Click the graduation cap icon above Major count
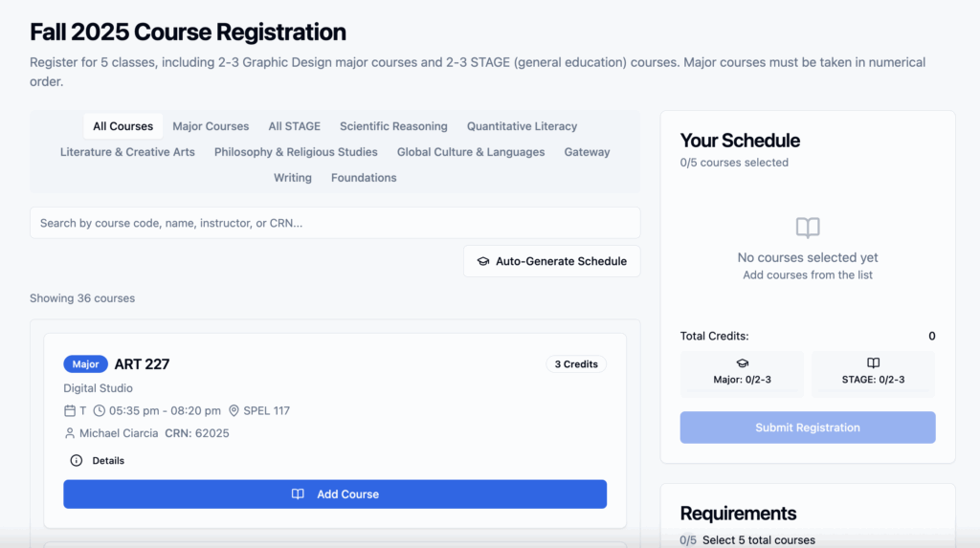Viewport: 980px width, 548px height. [742, 363]
